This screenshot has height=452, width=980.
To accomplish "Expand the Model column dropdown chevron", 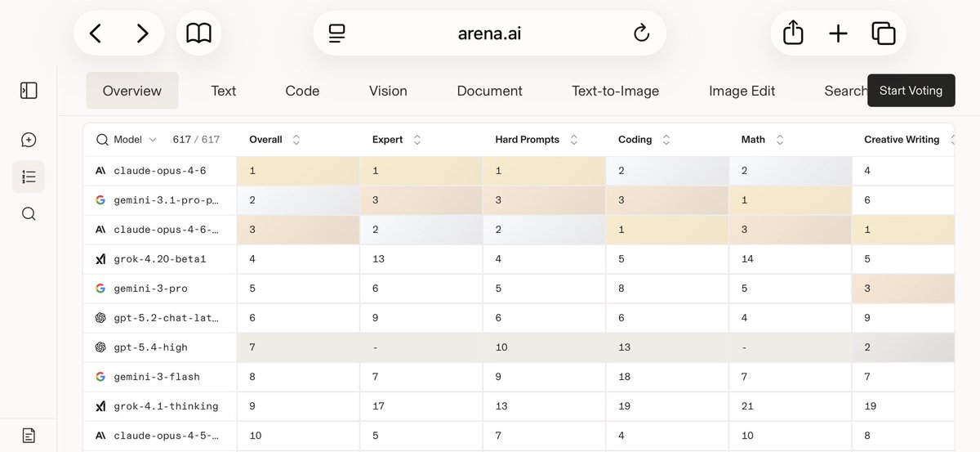I will [152, 140].
